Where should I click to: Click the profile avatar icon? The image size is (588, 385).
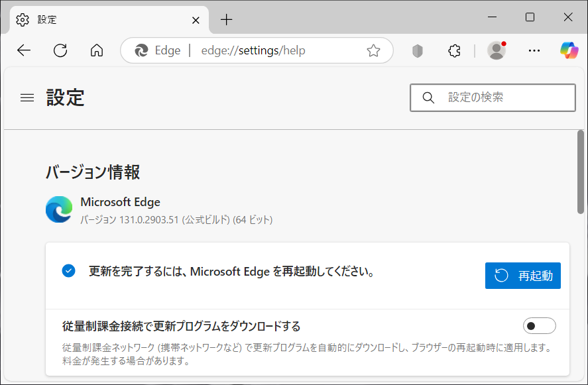(497, 50)
